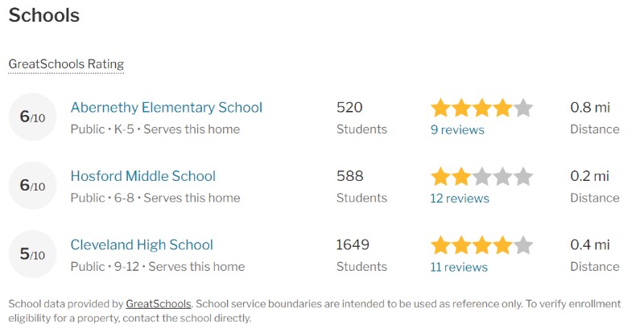
Task: Click Abernethy's gray fifth star
Action: pos(522,108)
